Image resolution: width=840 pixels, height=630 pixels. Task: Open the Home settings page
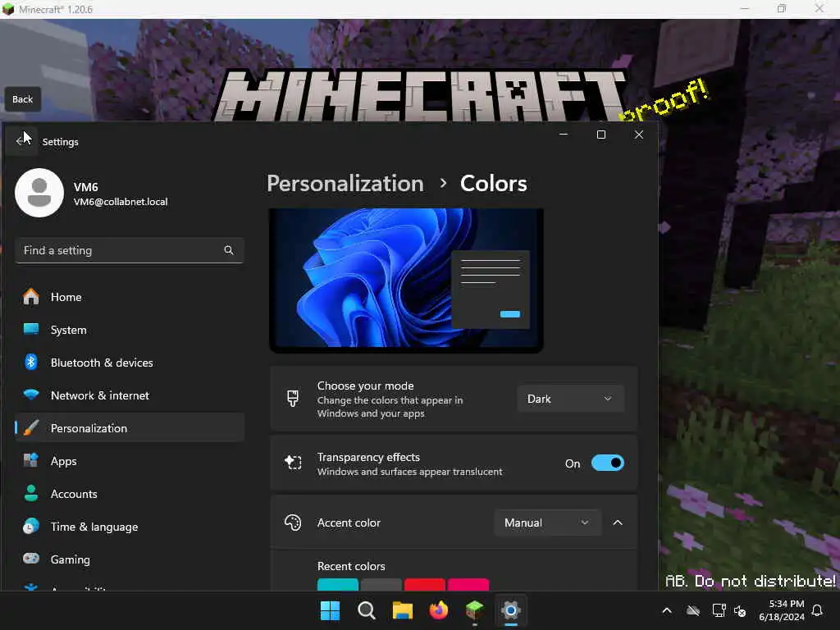click(x=130, y=297)
